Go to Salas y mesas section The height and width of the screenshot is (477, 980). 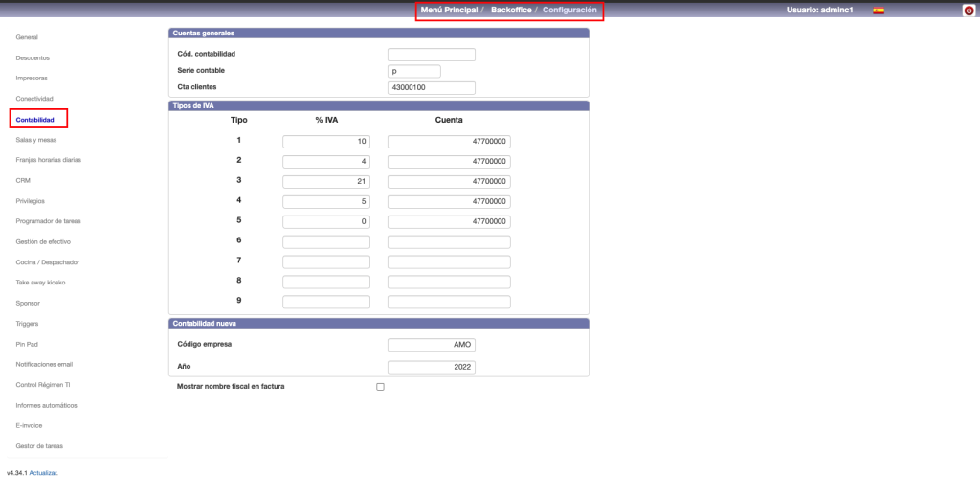[36, 140]
